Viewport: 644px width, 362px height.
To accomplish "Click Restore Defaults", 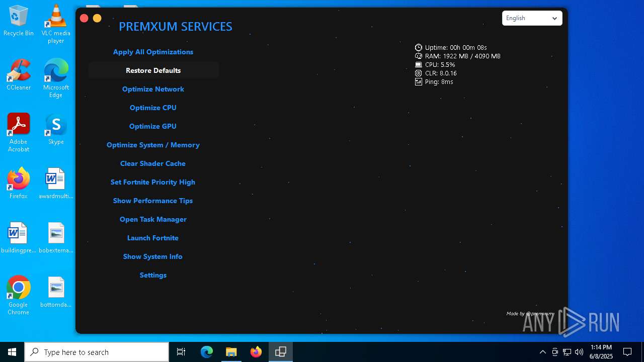I will (153, 70).
